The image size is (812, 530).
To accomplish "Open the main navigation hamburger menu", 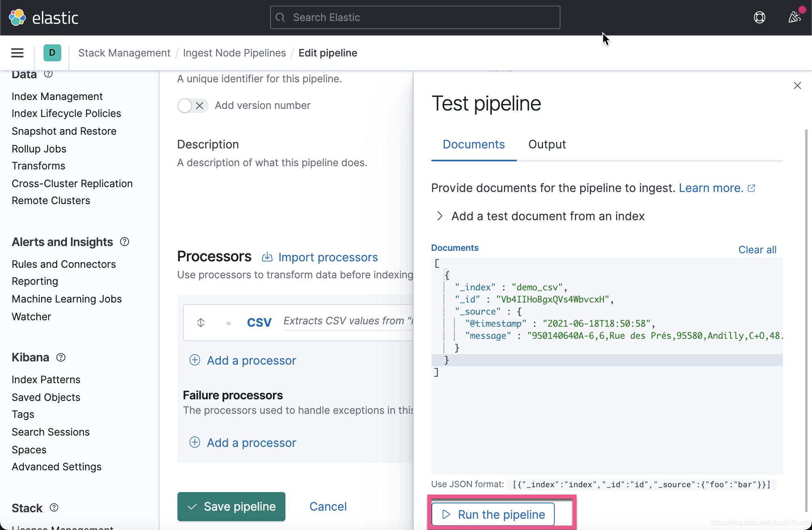I will click(17, 53).
